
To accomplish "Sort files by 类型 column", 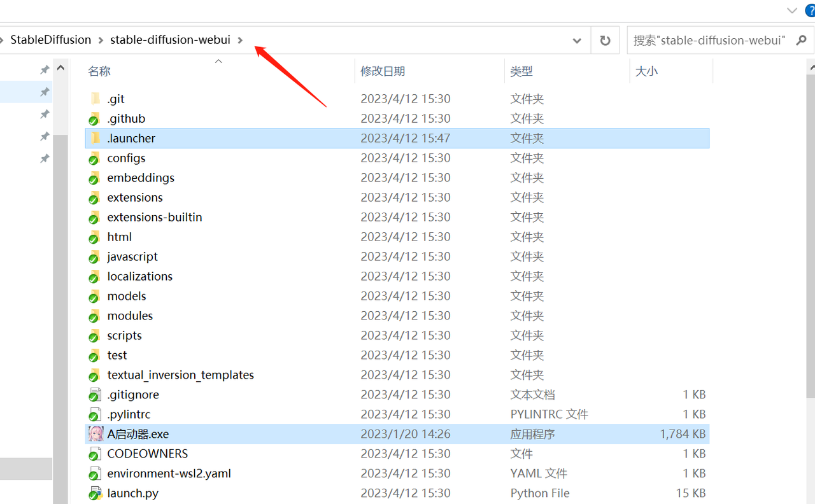I will [x=521, y=71].
